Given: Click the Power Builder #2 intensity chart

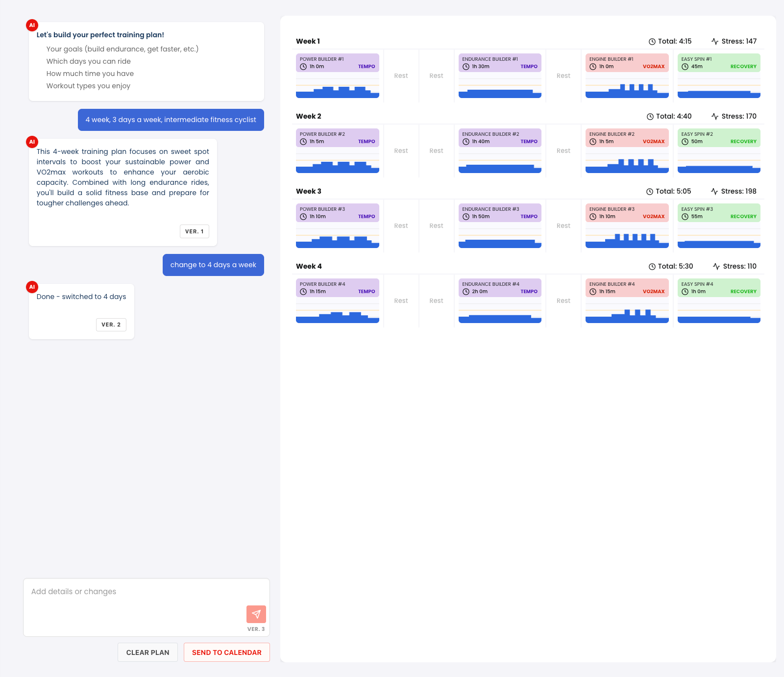Looking at the screenshot, I should (x=337, y=164).
